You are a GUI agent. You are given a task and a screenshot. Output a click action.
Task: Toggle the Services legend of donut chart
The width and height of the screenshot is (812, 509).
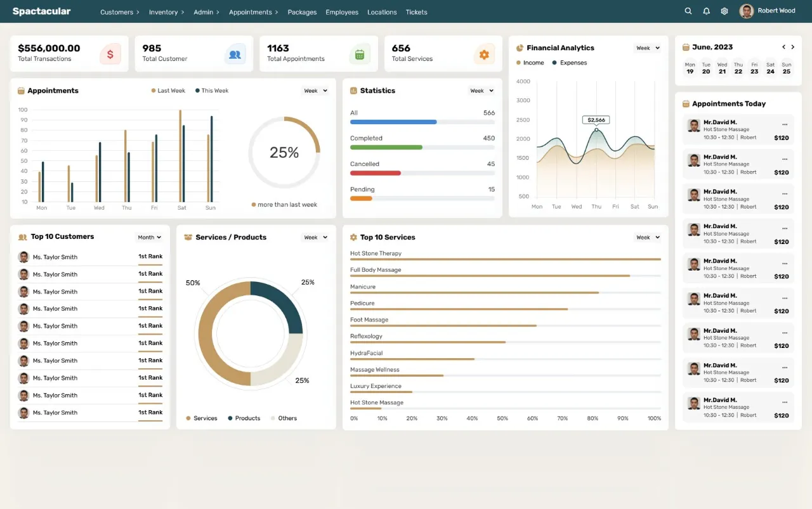(x=202, y=418)
